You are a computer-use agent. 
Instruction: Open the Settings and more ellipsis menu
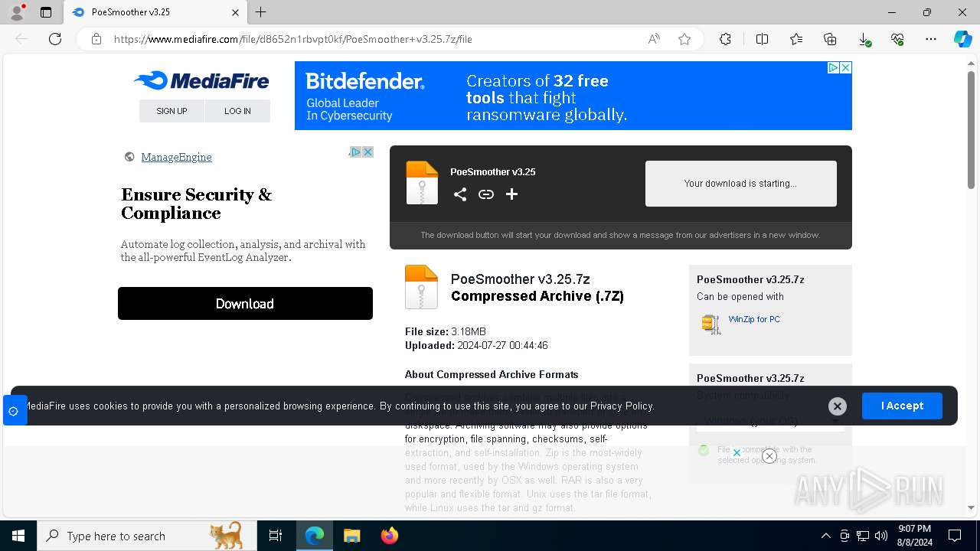coord(931,39)
